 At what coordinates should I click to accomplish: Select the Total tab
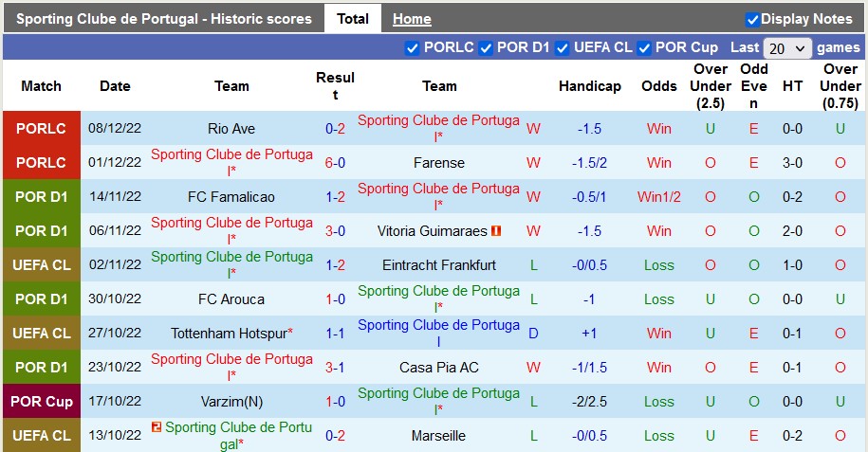(x=353, y=19)
